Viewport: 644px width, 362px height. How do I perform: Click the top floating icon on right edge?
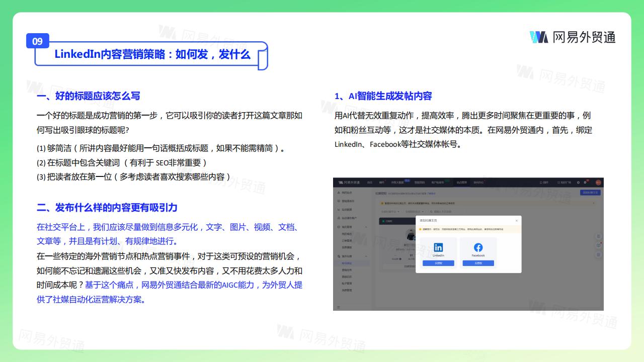point(598,236)
